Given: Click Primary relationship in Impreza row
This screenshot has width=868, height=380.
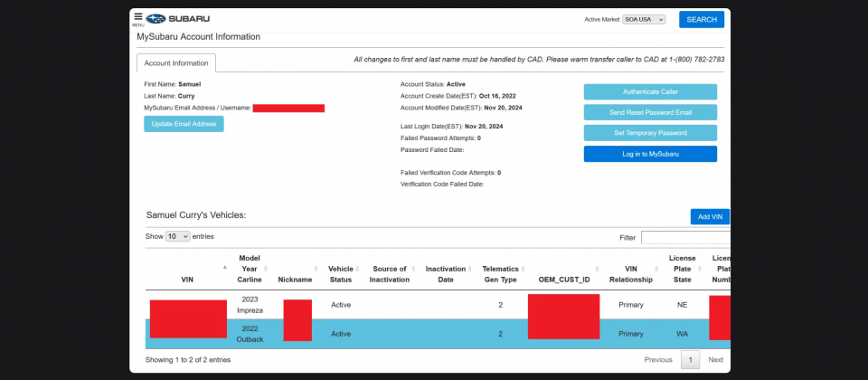Looking at the screenshot, I should pos(630,305).
